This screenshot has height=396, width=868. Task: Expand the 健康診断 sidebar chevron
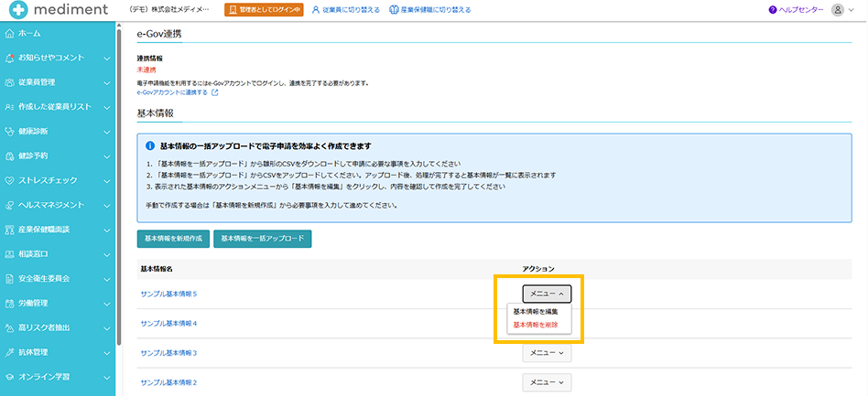(107, 132)
